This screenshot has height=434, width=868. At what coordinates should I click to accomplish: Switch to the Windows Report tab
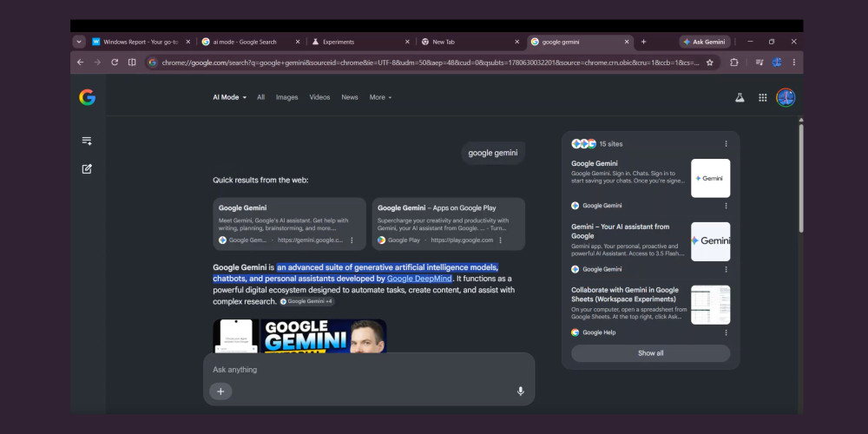pos(141,42)
